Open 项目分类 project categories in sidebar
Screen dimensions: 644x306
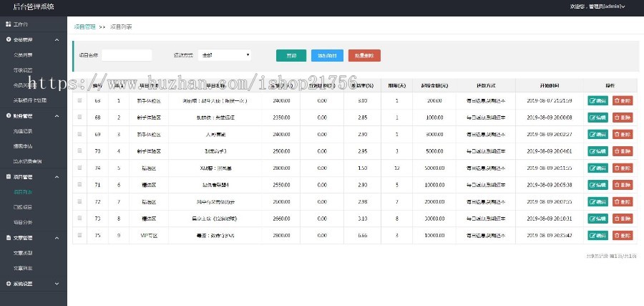coord(23,222)
